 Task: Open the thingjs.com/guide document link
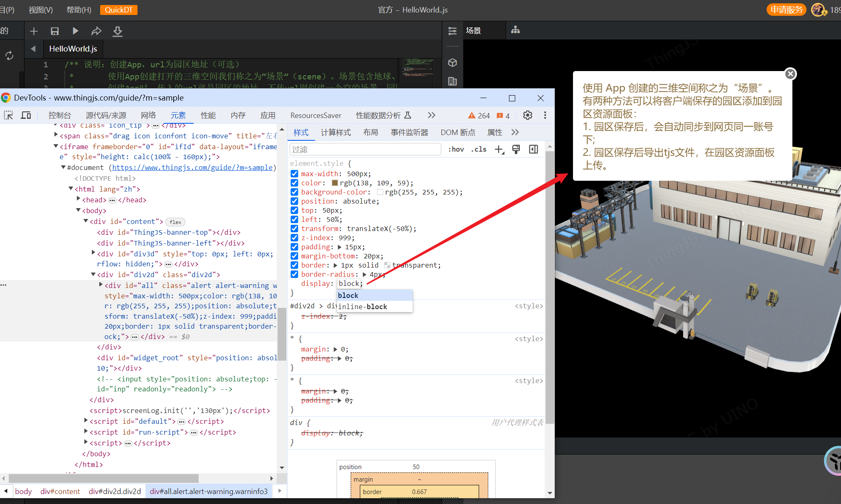tap(192, 167)
